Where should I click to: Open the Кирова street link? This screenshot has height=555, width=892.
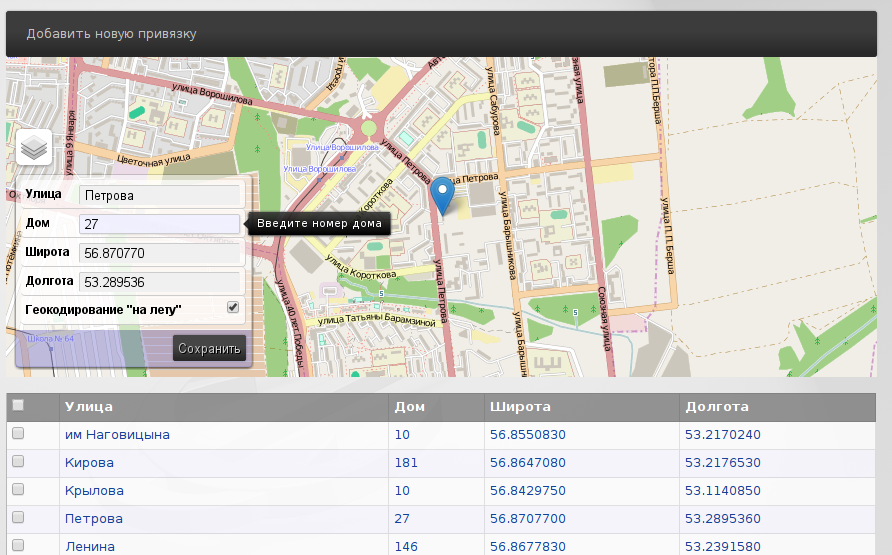pyautogui.click(x=89, y=463)
